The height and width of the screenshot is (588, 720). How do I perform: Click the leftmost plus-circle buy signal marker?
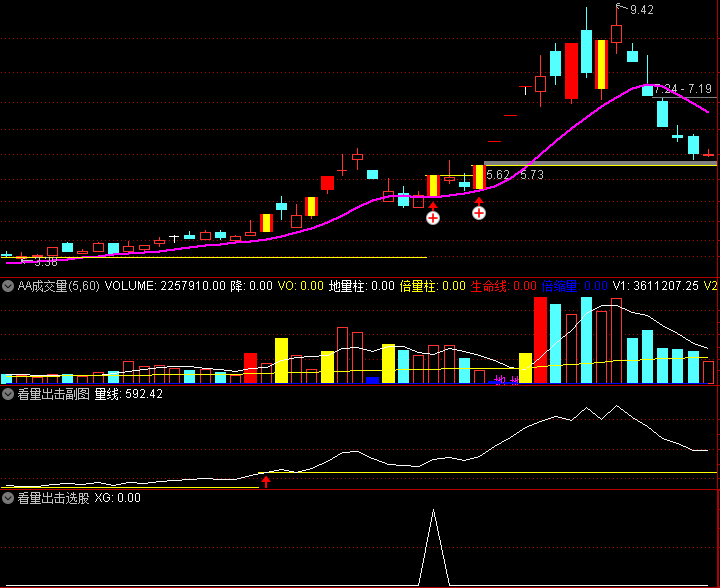click(x=433, y=218)
